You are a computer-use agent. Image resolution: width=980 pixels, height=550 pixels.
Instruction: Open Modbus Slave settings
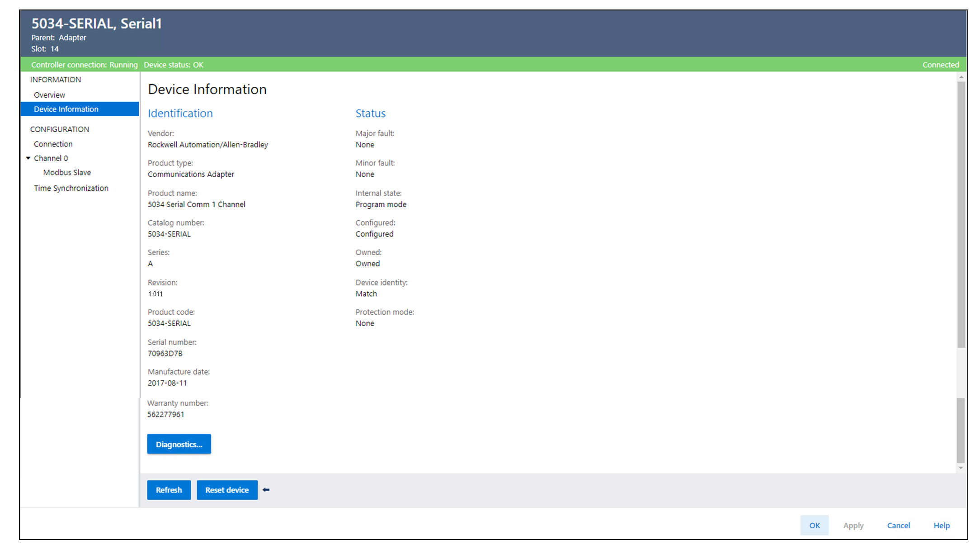point(67,172)
